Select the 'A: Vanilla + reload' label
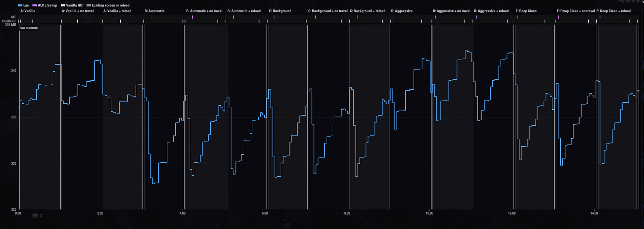Image resolution: width=644 pixels, height=229 pixels. (117, 11)
